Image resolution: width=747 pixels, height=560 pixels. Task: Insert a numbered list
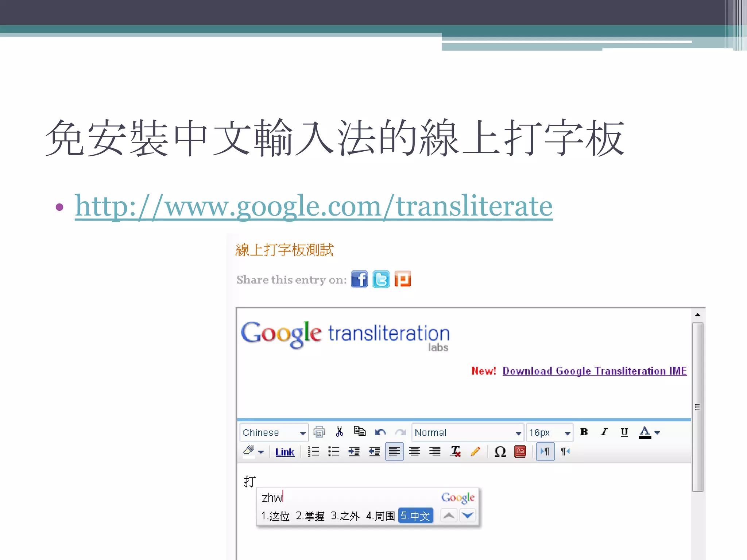313,451
